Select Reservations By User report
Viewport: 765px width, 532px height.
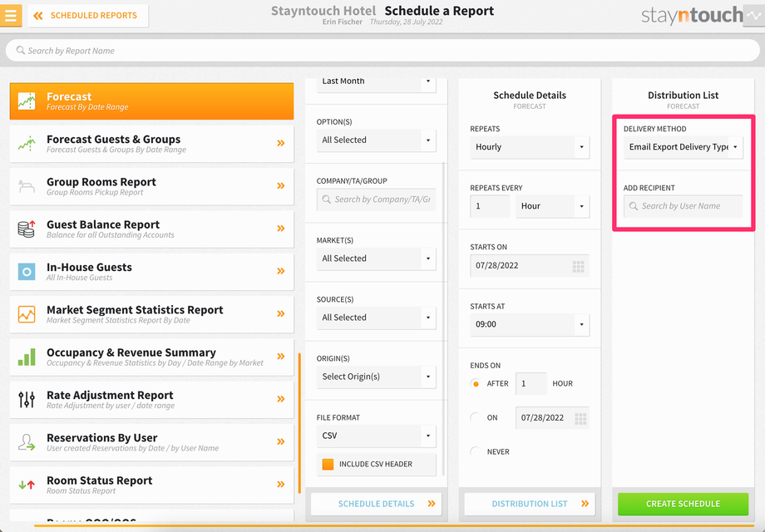(x=151, y=442)
